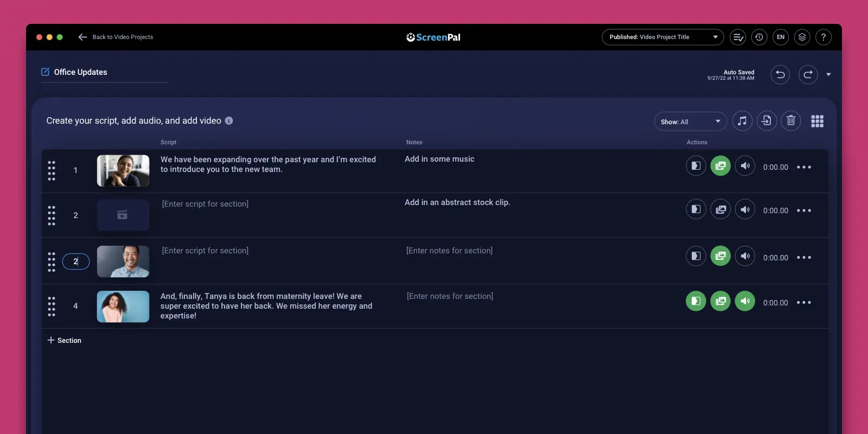Image resolution: width=868 pixels, height=434 pixels.
Task: Undo the last change
Action: (780, 74)
